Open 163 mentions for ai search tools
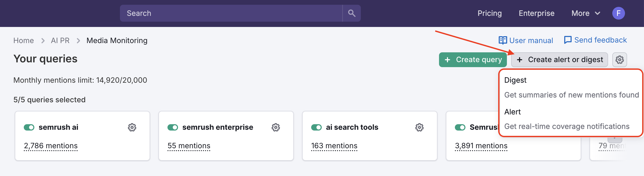The image size is (644, 176). coord(334,146)
